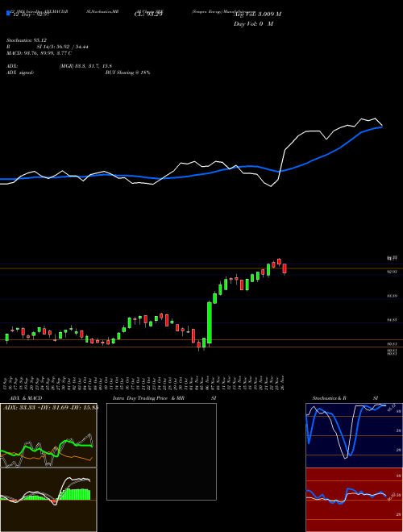Image resolution: width=403 pixels, height=532 pixels.
Task: Click the 'SI 14/3: 36.92 / 54.44' value
Action: 60,47
